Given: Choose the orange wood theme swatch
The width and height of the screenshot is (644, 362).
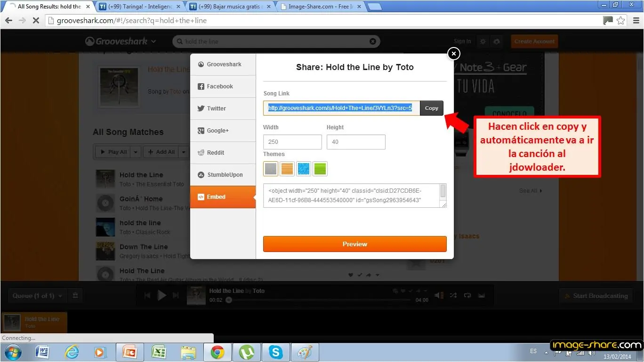Looking at the screenshot, I should pos(287,169).
